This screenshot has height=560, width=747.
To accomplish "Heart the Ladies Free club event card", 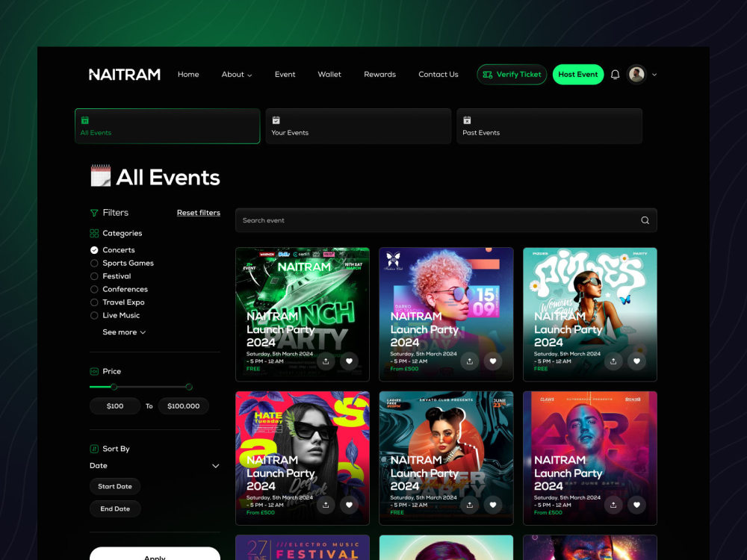I will [493, 505].
